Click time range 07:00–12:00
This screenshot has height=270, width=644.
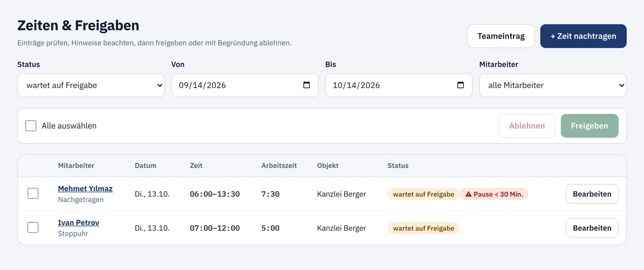(215, 228)
